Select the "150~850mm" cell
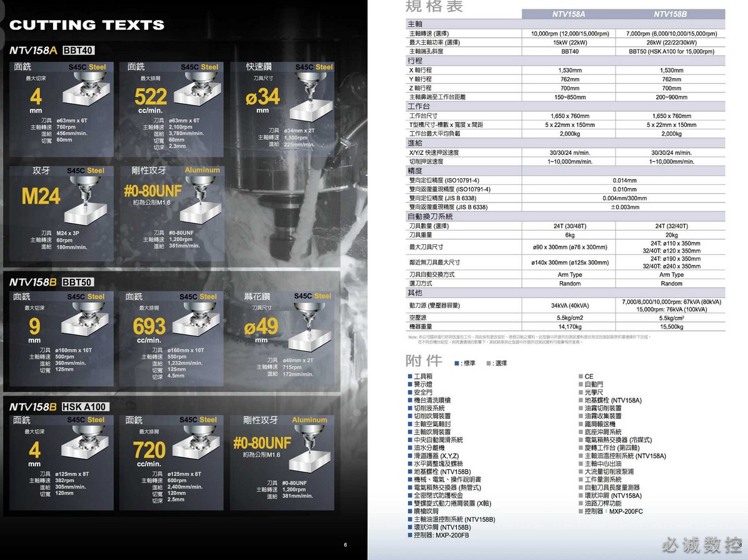Image resolution: width=748 pixels, height=560 pixels. click(x=570, y=97)
